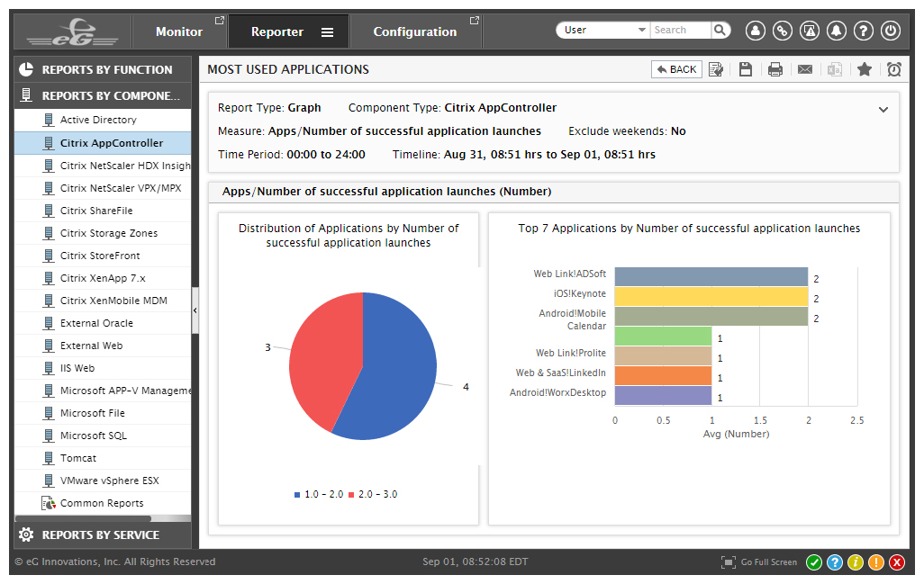
Task: Click the Go Full Screen link
Action: [x=768, y=562]
